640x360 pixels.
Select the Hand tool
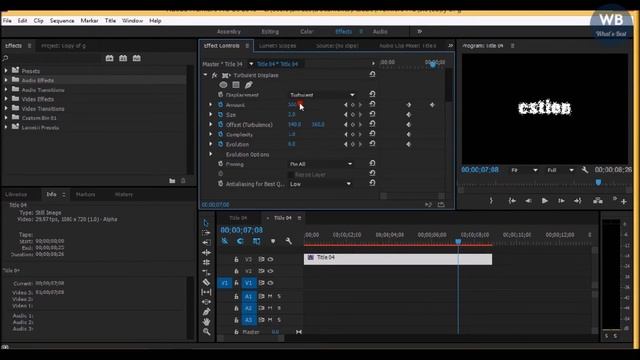click(x=206, y=322)
